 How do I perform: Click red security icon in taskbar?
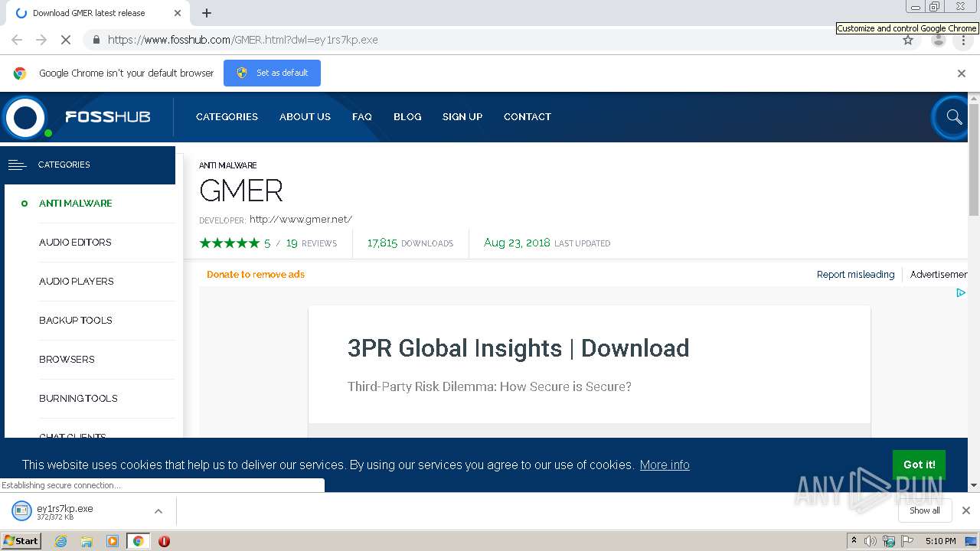164,541
